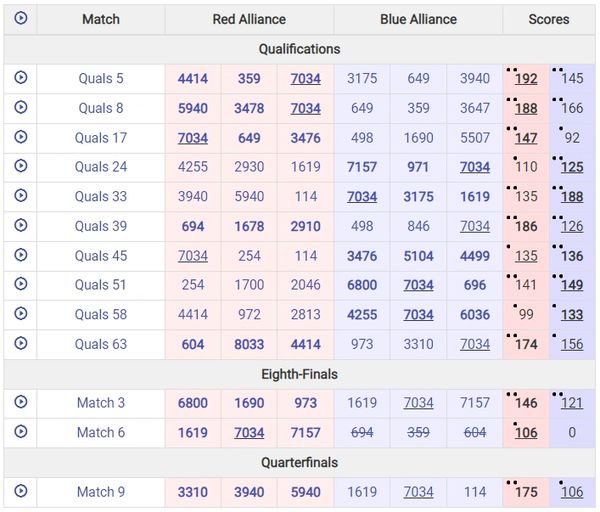Open team 5940 in Quals 8

click(193, 108)
